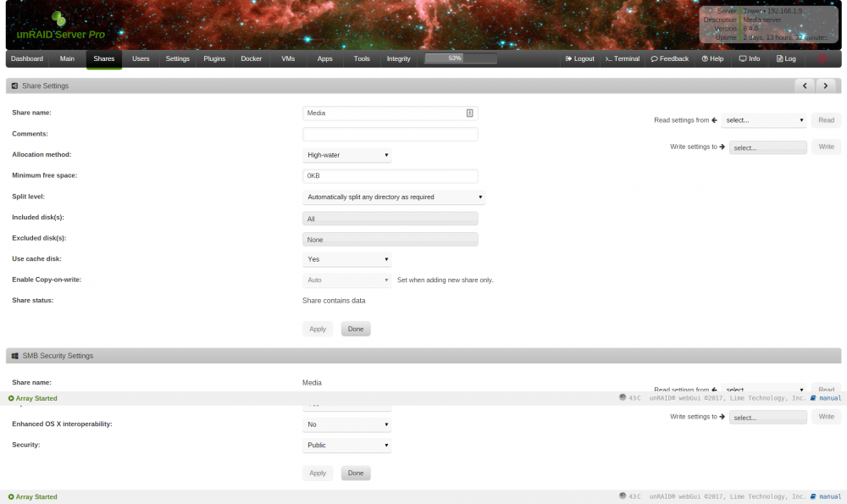Open the Integrity tab

399,58
